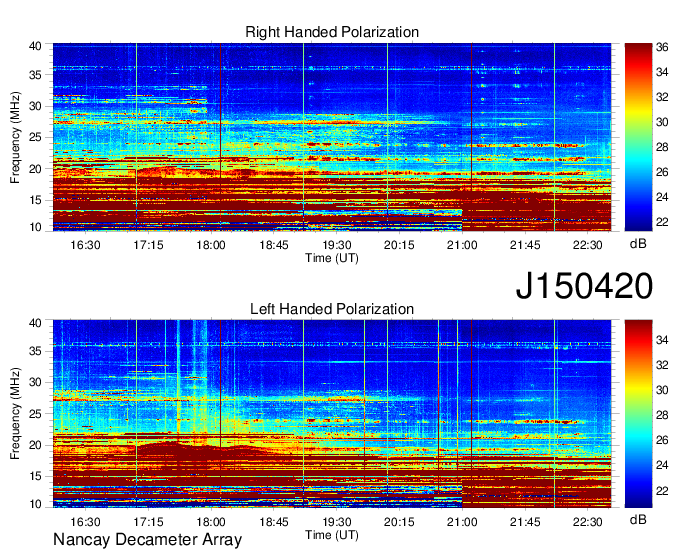Click the 19:30 time tick on Right Handed plot

coord(337,245)
